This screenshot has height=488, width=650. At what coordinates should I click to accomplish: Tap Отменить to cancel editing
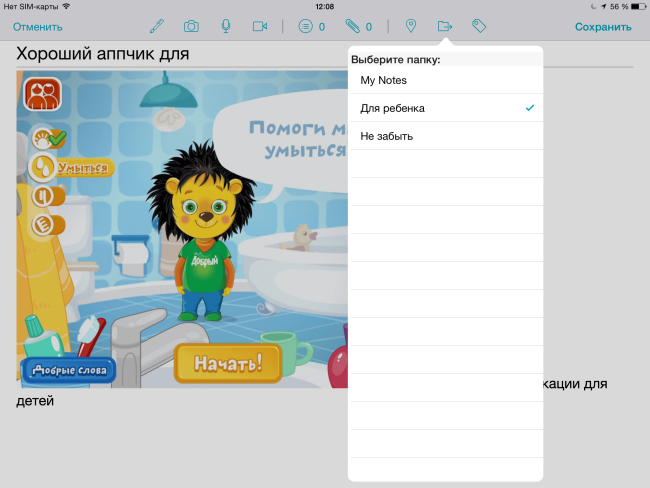pos(38,27)
